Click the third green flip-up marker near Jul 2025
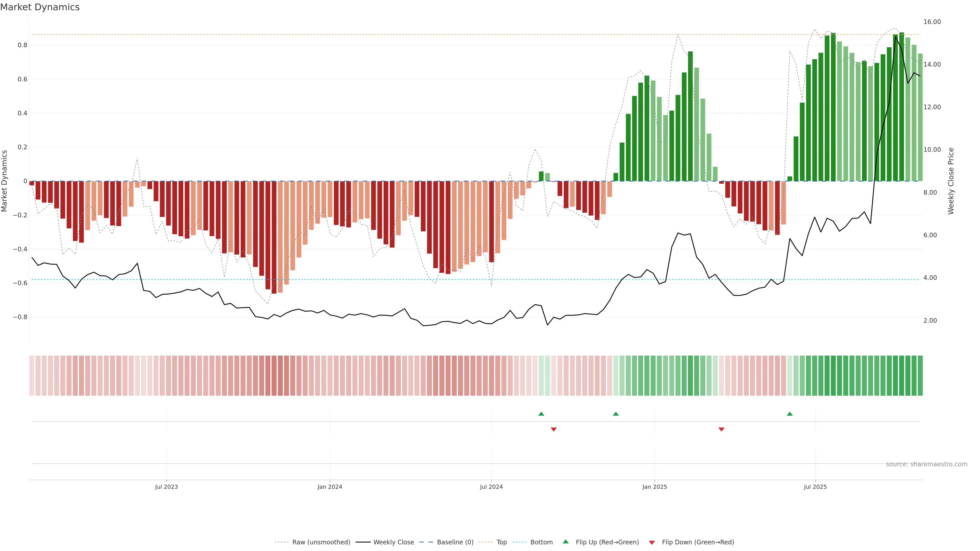 tap(790, 414)
